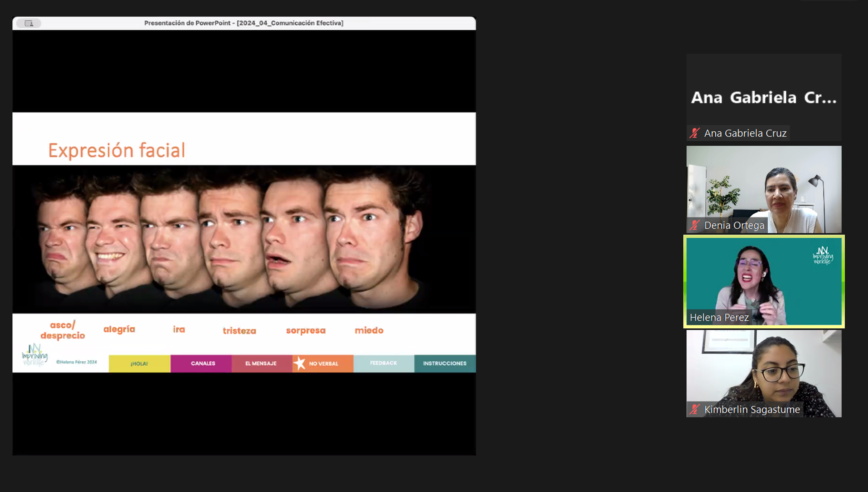This screenshot has height=492, width=868.
Task: Click the 'Expresión facial' slide title
Action: tap(116, 151)
